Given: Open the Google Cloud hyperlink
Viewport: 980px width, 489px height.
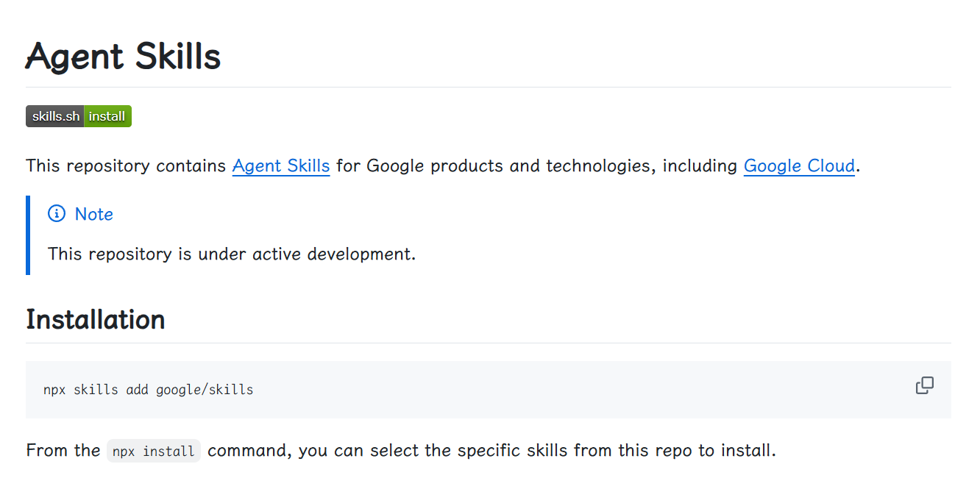Looking at the screenshot, I should click(799, 166).
